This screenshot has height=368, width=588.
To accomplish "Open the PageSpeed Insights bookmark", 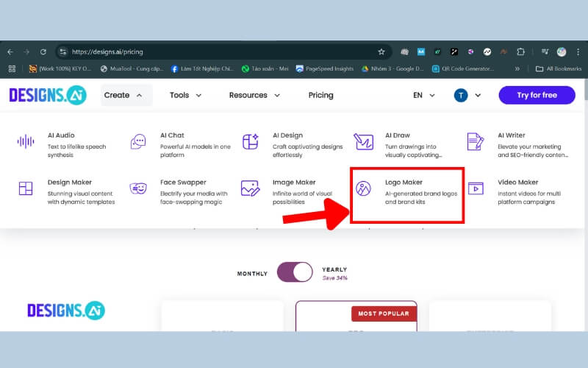I will point(325,68).
